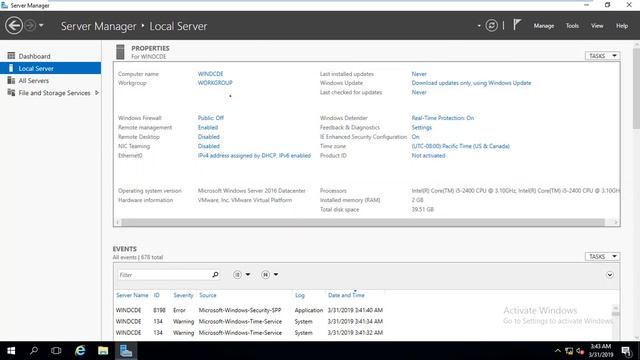This screenshot has height=360, width=640.
Task: Click taskbar Search icon
Action: 34,351
